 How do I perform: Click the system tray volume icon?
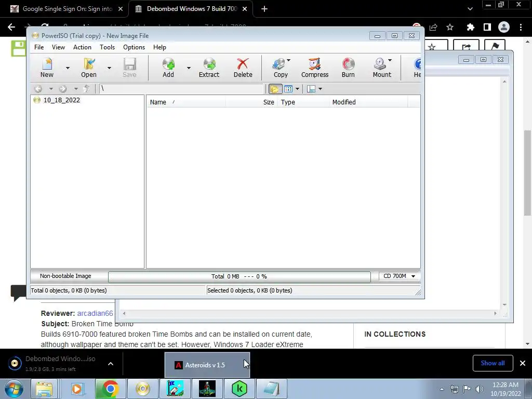coord(479,389)
